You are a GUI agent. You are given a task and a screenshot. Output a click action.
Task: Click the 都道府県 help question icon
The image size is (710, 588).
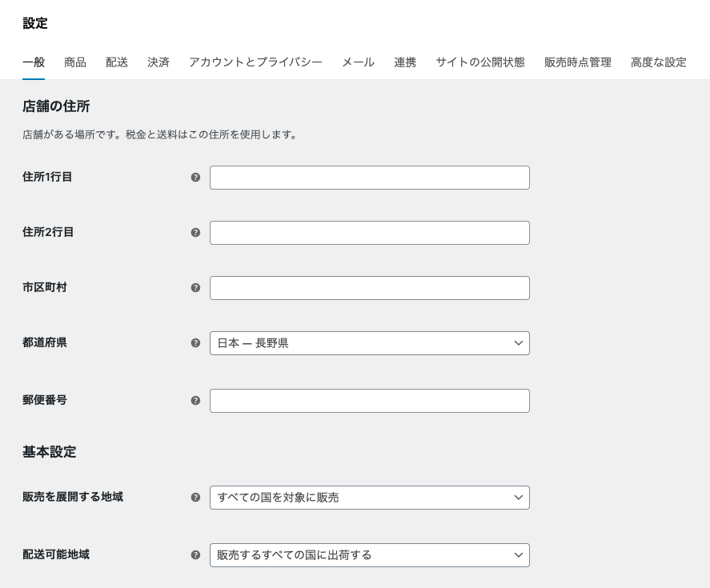(195, 343)
